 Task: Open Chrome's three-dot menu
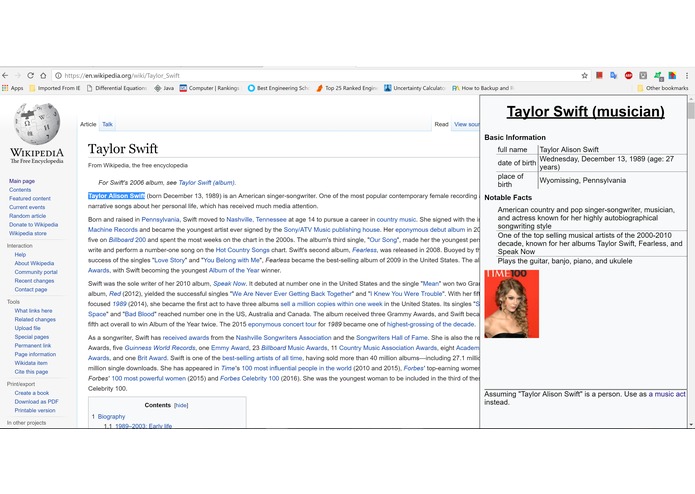[x=687, y=75]
